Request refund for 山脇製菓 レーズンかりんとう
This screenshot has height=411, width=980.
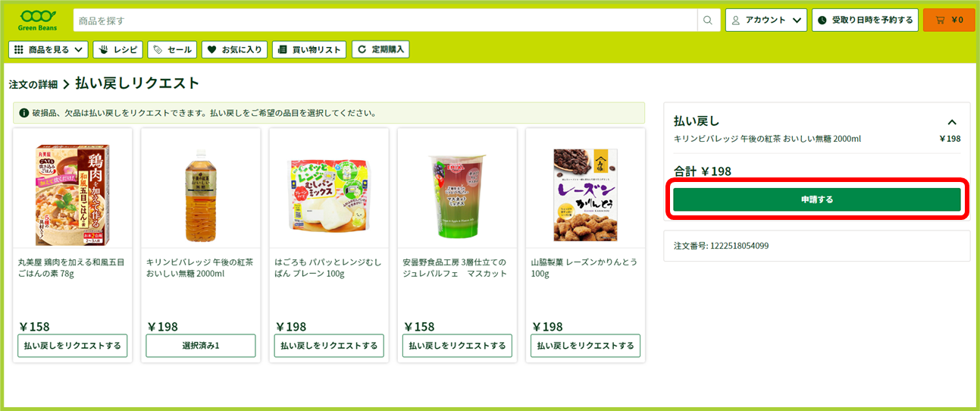[x=586, y=346]
